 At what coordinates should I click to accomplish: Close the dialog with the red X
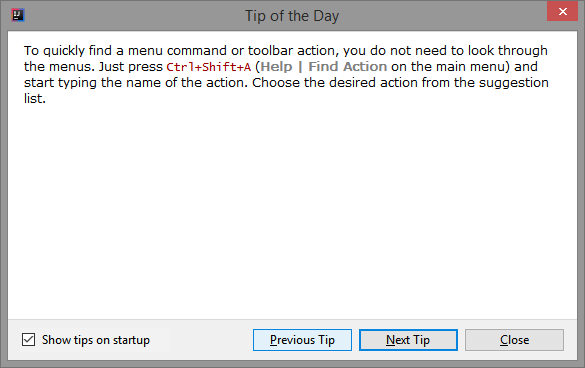click(x=562, y=11)
